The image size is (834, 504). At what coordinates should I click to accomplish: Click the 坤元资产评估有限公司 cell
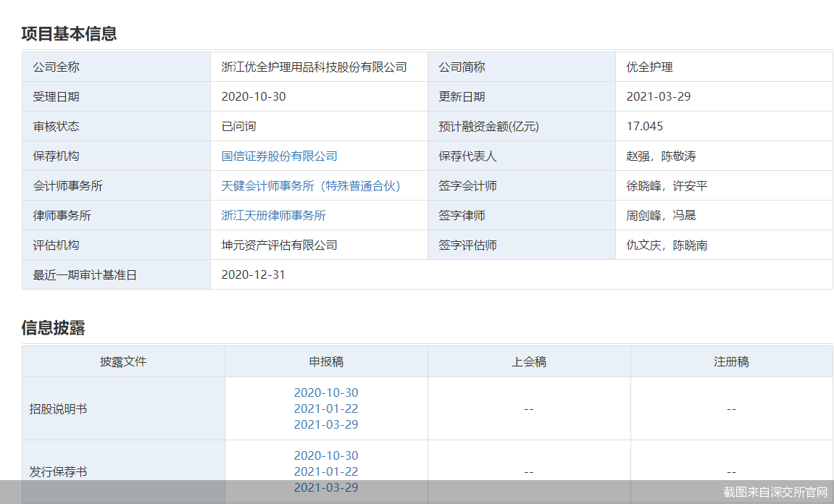point(279,245)
